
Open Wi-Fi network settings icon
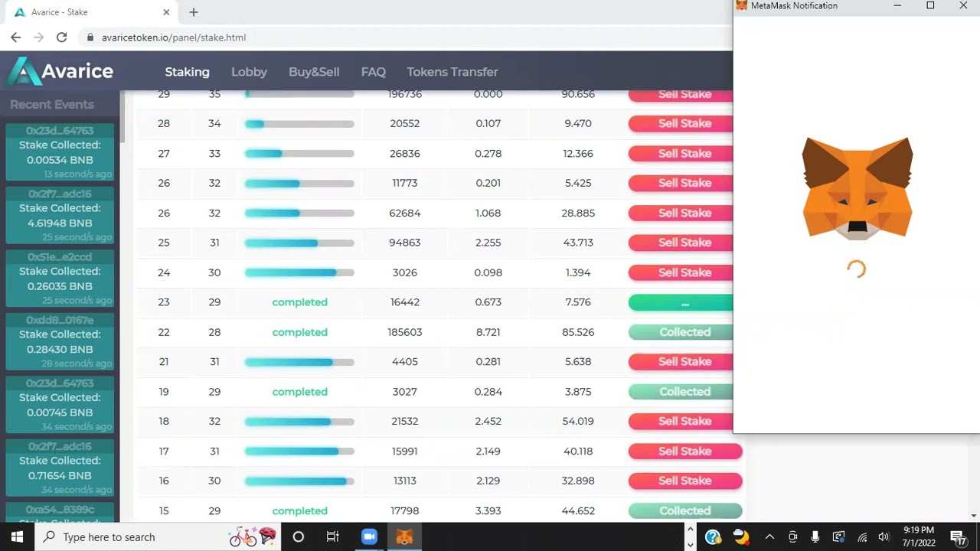[862, 537]
